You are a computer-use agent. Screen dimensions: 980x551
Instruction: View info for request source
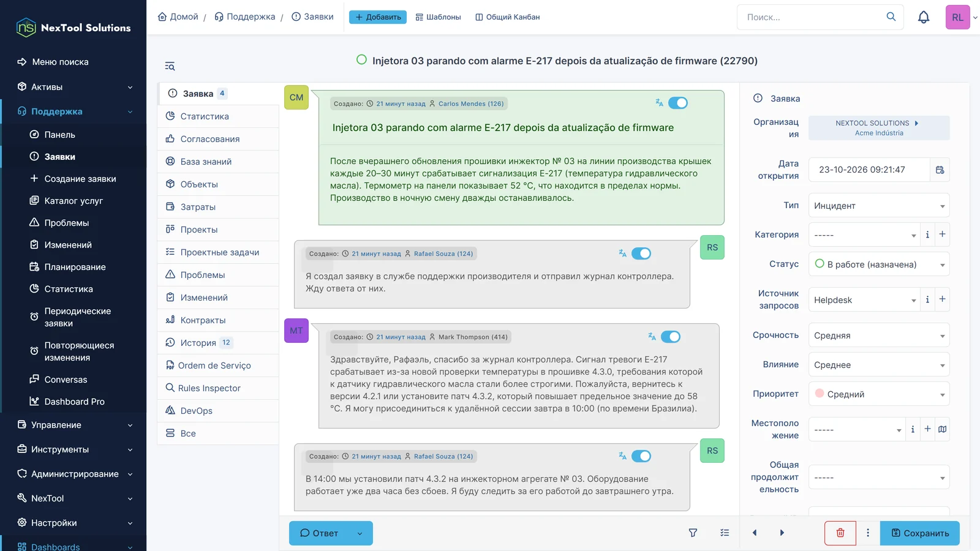click(x=927, y=299)
